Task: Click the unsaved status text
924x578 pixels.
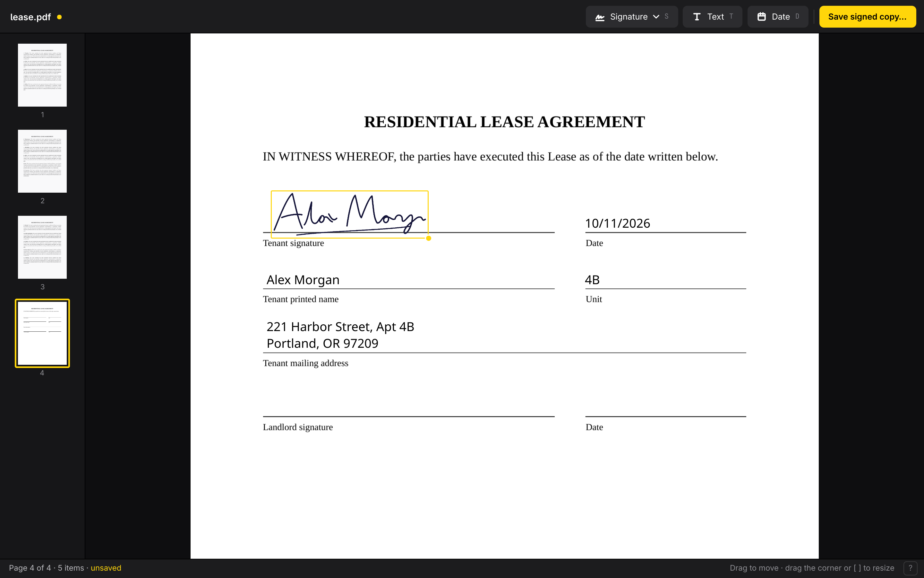Action: (106, 568)
